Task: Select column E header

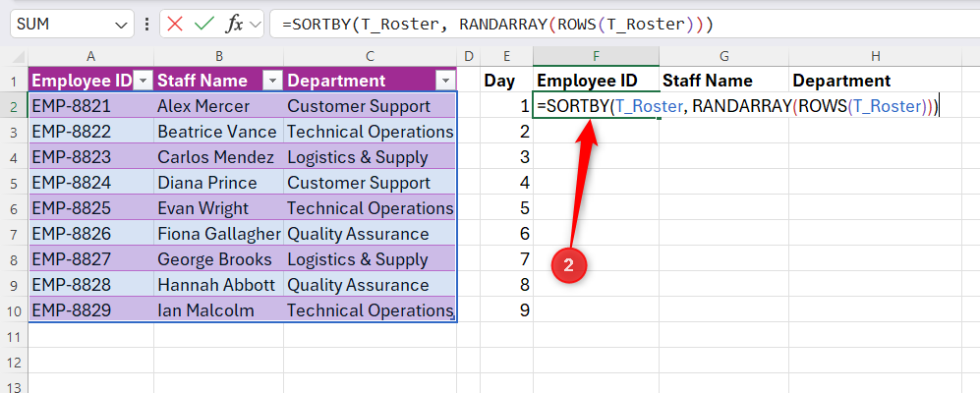Action: tap(507, 56)
